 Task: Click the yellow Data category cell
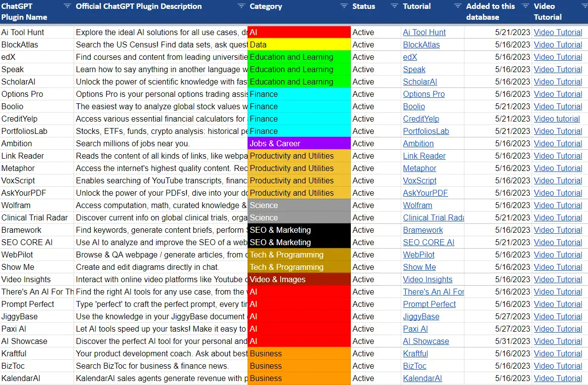pos(299,44)
